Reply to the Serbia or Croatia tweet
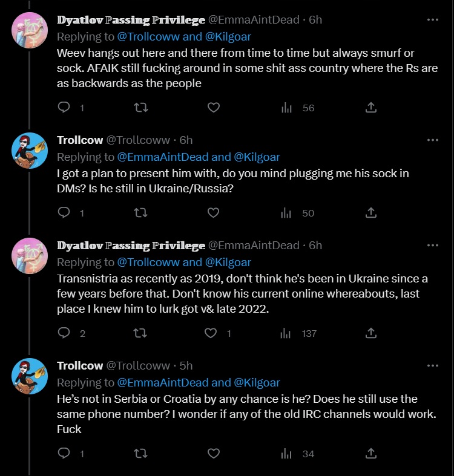454x476 pixels. (64, 454)
